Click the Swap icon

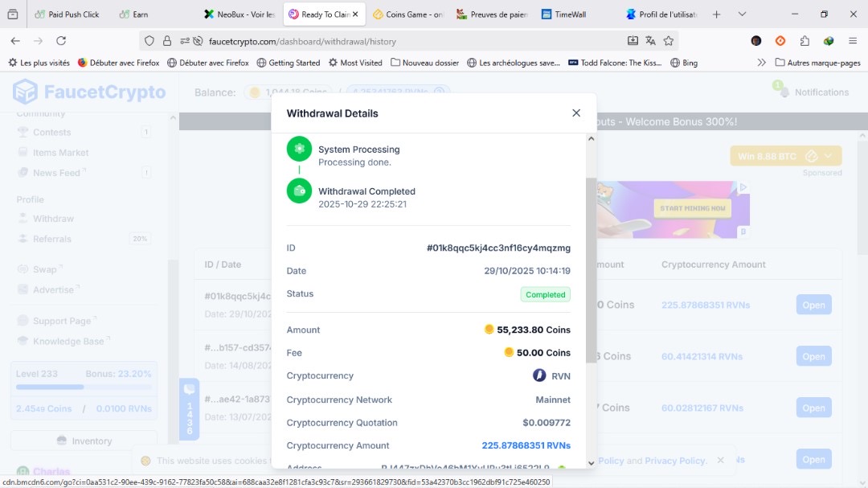[x=24, y=269]
